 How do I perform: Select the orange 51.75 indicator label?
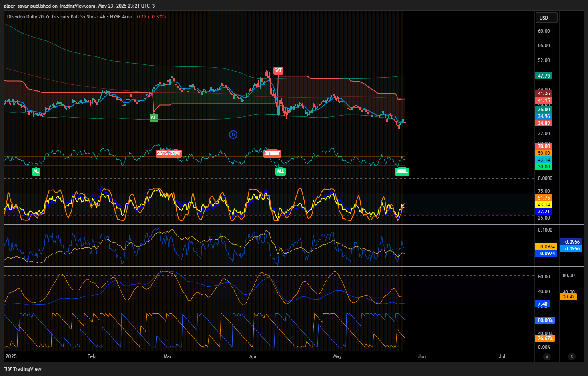(x=544, y=198)
